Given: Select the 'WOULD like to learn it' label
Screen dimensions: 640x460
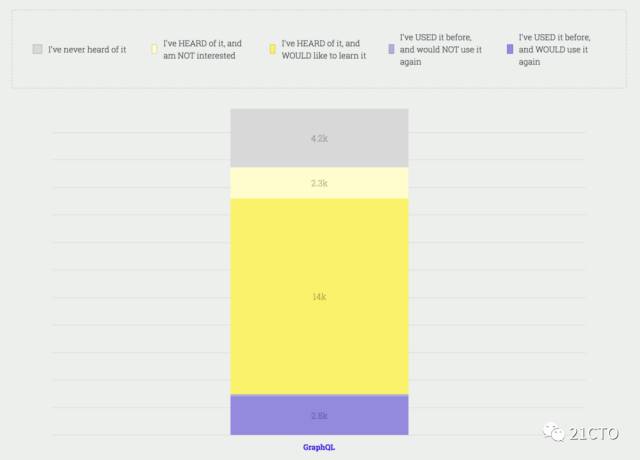Looking at the screenshot, I should [x=324, y=49].
